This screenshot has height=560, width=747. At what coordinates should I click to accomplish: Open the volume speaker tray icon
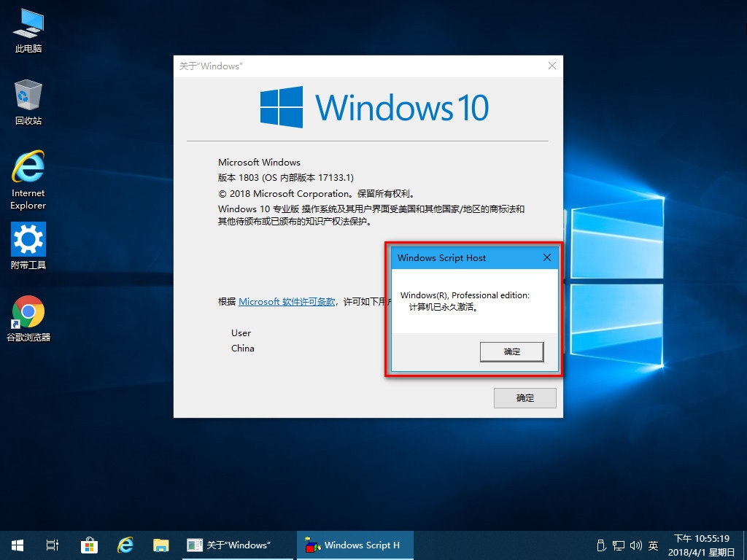[636, 545]
